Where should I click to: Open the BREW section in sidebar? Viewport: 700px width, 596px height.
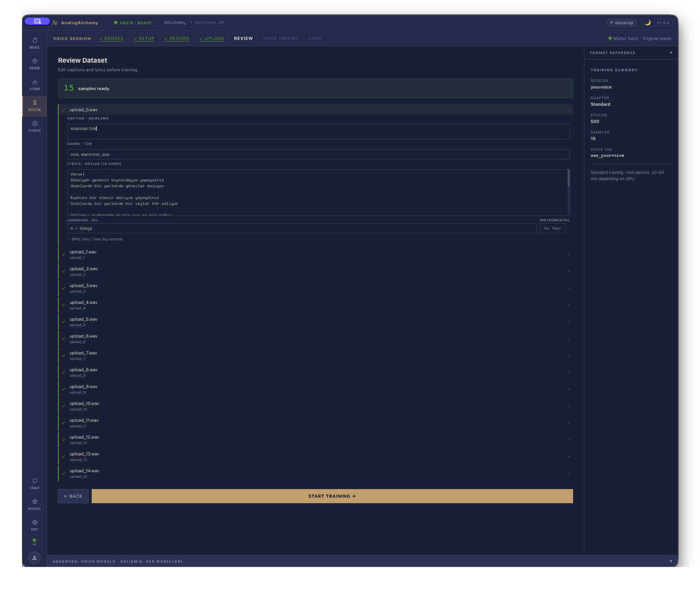(x=34, y=64)
